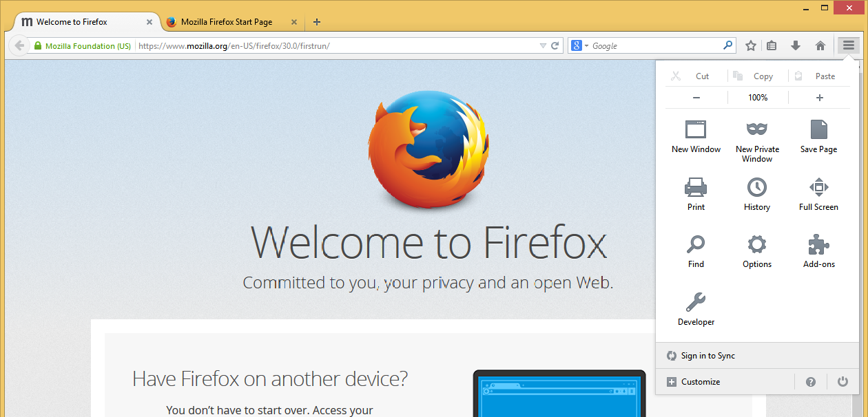The height and width of the screenshot is (417, 868).
Task: Zoom out with the minus button
Action: [696, 98]
